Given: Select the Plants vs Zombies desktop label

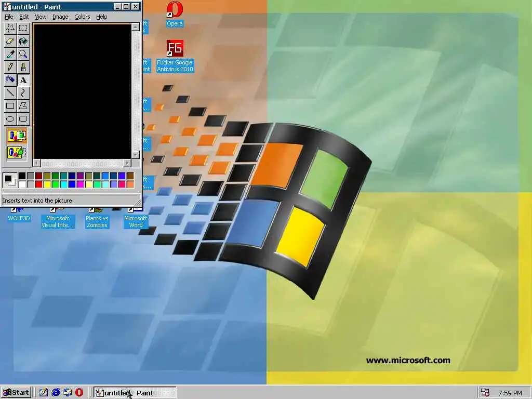Looking at the screenshot, I should tap(97, 221).
